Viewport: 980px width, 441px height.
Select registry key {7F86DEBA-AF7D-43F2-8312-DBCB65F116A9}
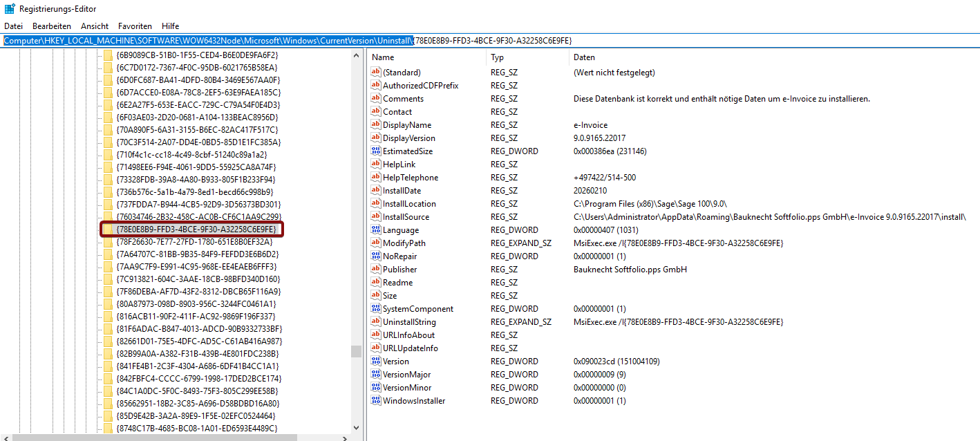[198, 292]
